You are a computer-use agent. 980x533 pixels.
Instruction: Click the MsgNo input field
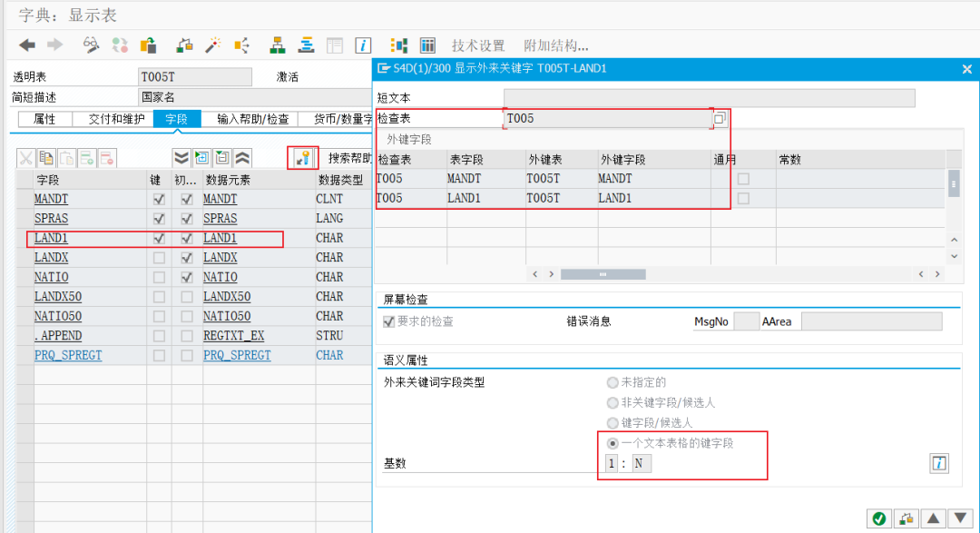[746, 321]
